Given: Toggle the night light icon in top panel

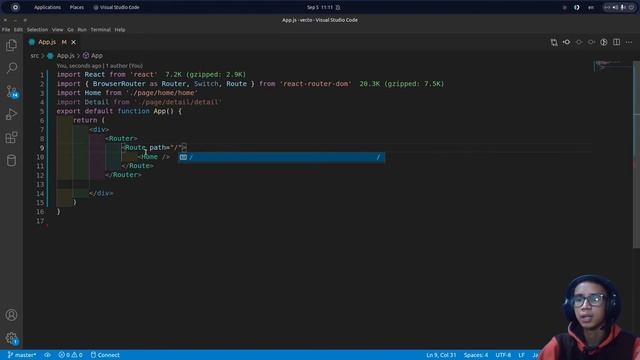Looking at the screenshot, I should point(577,7).
